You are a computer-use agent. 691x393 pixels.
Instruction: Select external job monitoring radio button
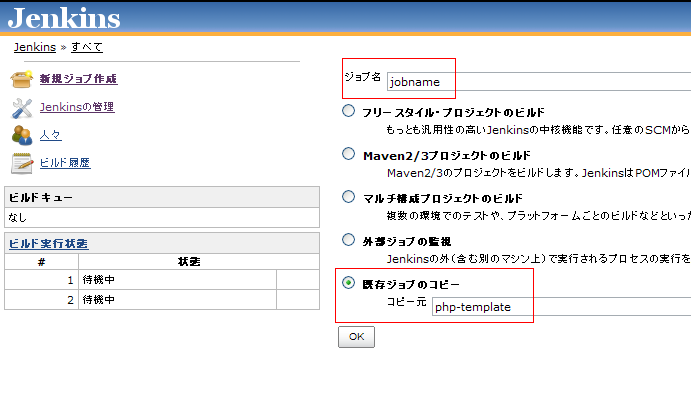pos(349,240)
